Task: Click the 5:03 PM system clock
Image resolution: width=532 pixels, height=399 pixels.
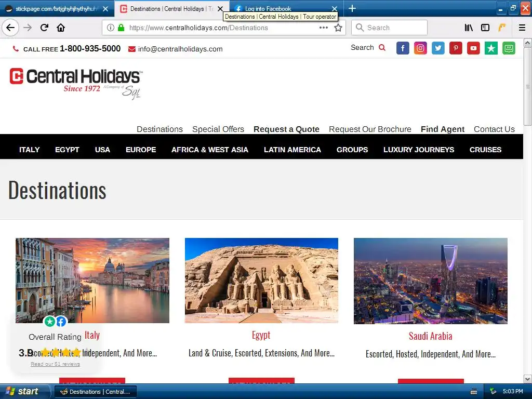Action: pyautogui.click(x=513, y=391)
